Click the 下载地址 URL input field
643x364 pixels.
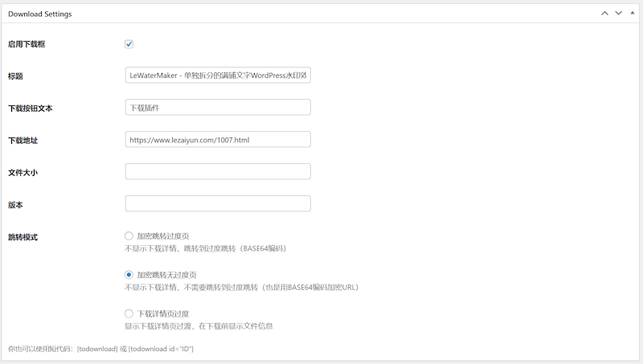pos(218,140)
